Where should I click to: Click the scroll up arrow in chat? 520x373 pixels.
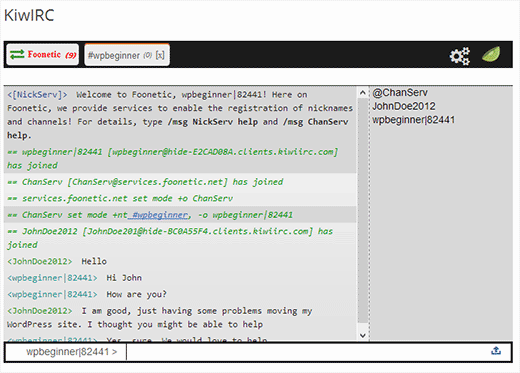363,93
